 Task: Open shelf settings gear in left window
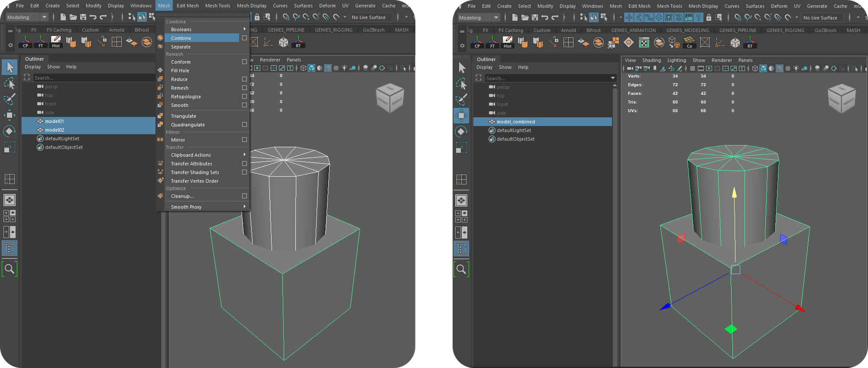coord(11,45)
